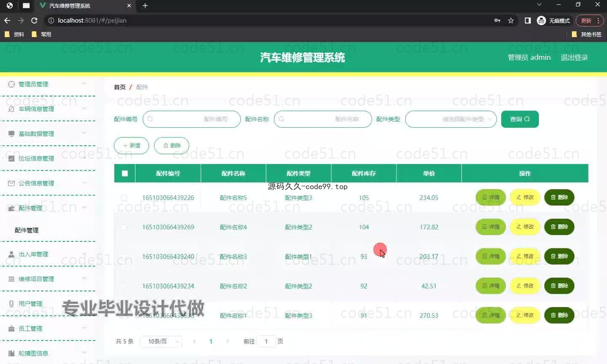
Task: Bookmark this page with star icon
Action: pos(511,20)
